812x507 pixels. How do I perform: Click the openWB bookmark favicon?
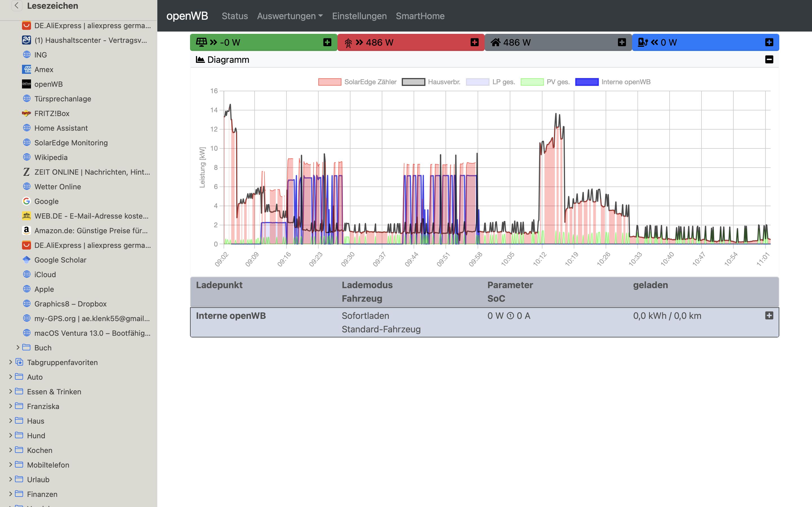pyautogui.click(x=27, y=84)
